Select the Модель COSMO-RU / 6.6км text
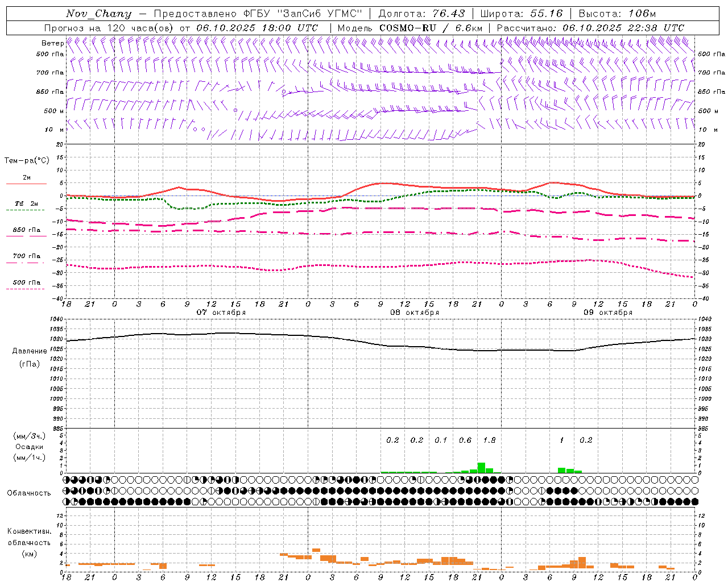Image resolution: width=728 pixels, height=582 pixels. pos(410,28)
